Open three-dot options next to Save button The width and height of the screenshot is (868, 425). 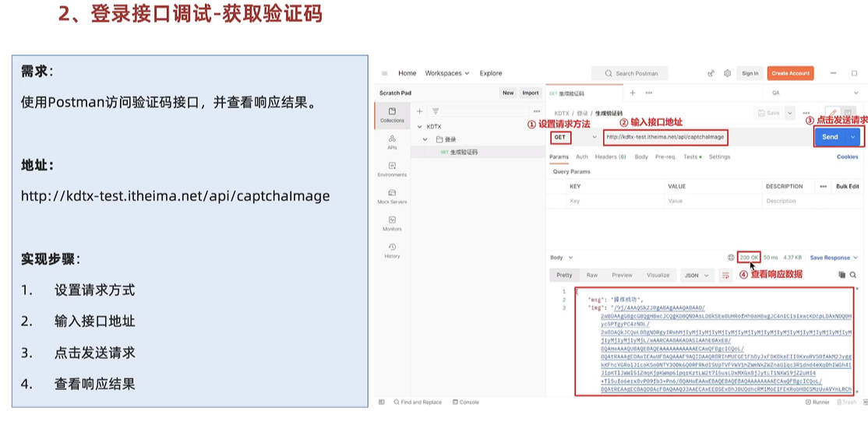point(806,113)
